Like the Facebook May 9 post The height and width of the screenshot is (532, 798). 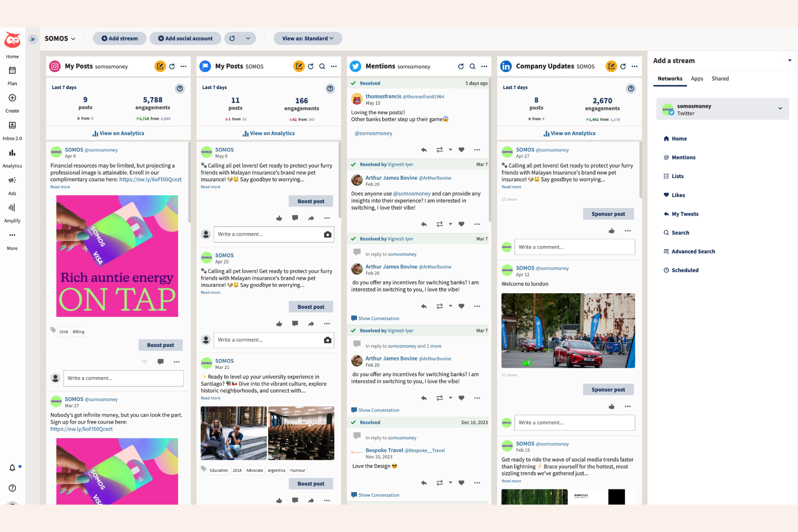[279, 218]
